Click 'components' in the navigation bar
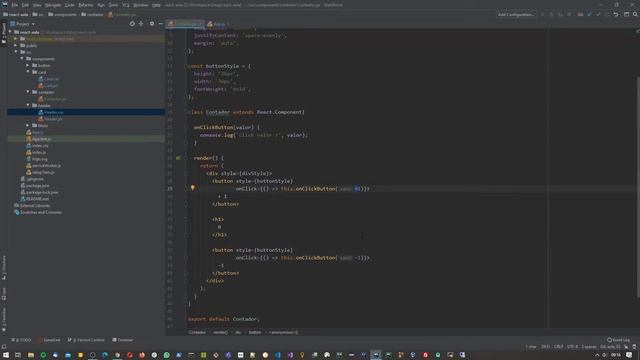Viewport: 640px width, 360px height. [62, 14]
